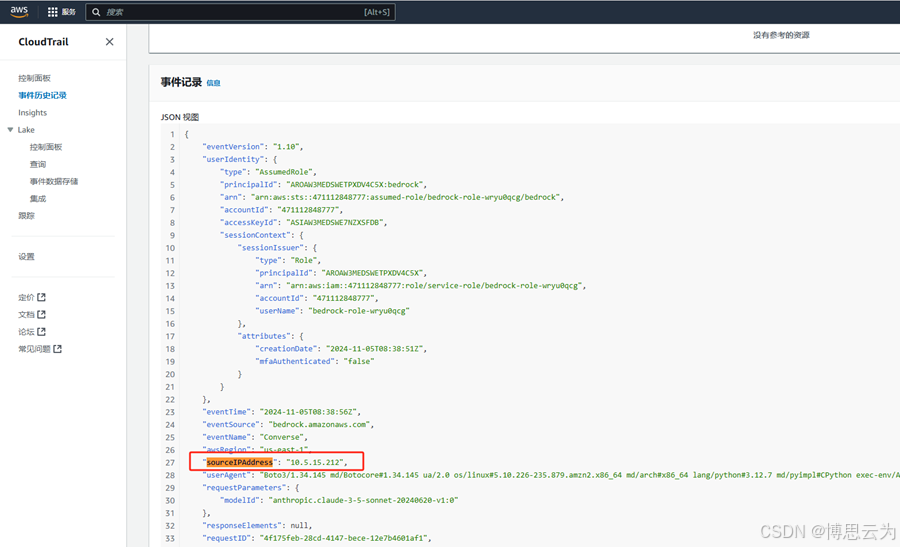Open the 跟踪 trails link
Viewport: 900px width, 547px height.
click(x=26, y=216)
